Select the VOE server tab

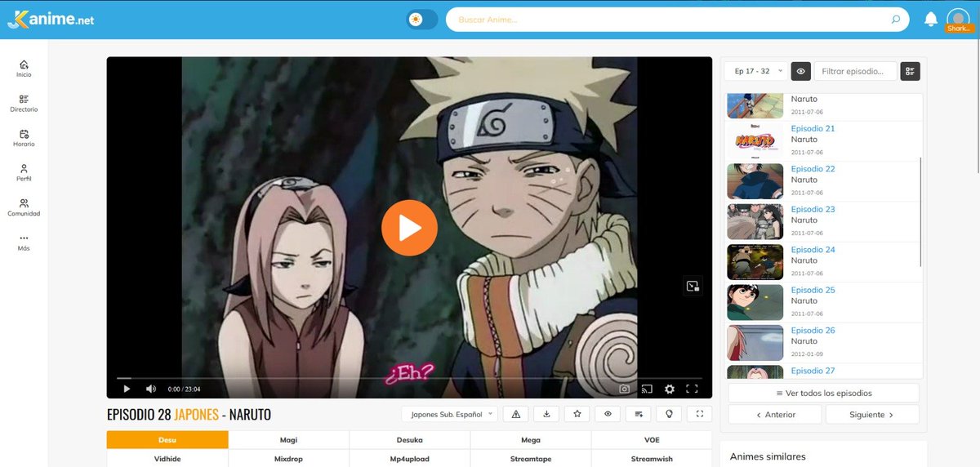pyautogui.click(x=652, y=440)
